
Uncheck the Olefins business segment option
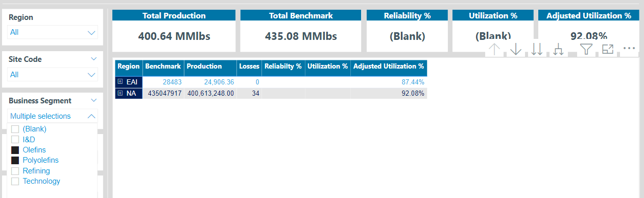pos(15,150)
